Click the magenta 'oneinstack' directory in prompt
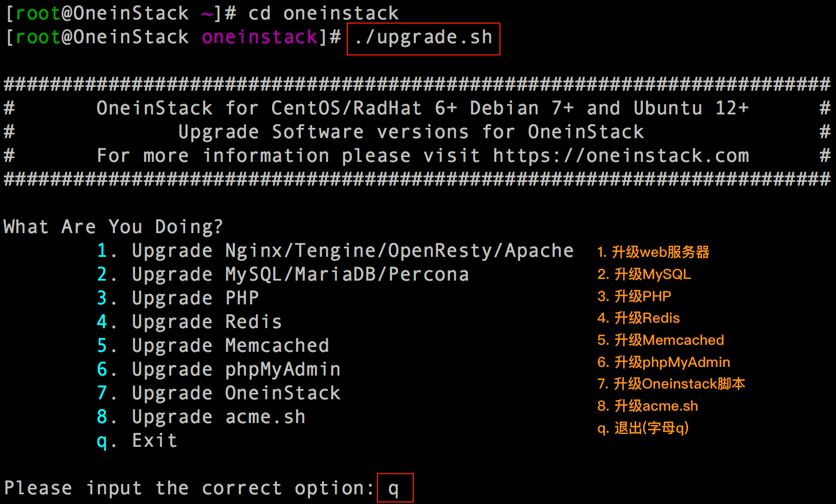836x504 pixels. 259,37
